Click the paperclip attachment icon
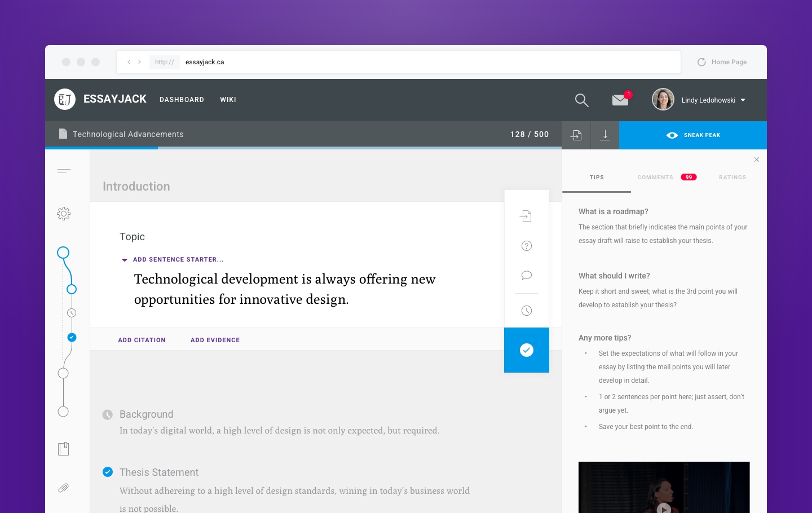This screenshot has height=513, width=812. coord(64,488)
